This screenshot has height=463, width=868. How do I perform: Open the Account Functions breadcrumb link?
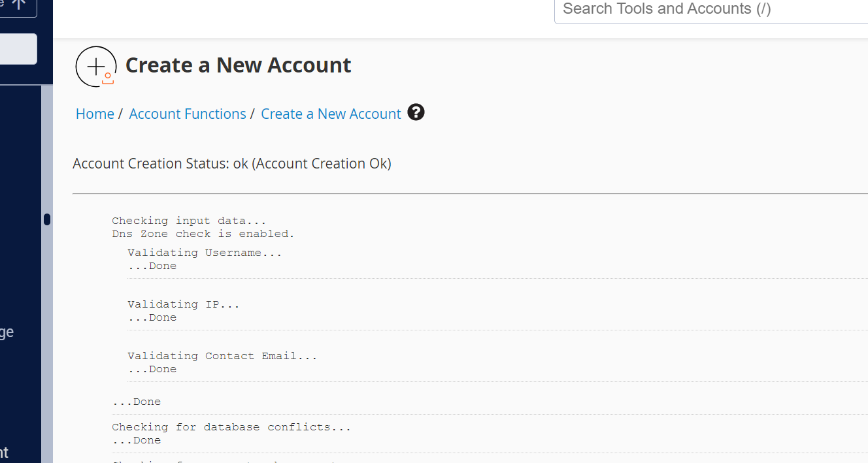[x=188, y=114]
